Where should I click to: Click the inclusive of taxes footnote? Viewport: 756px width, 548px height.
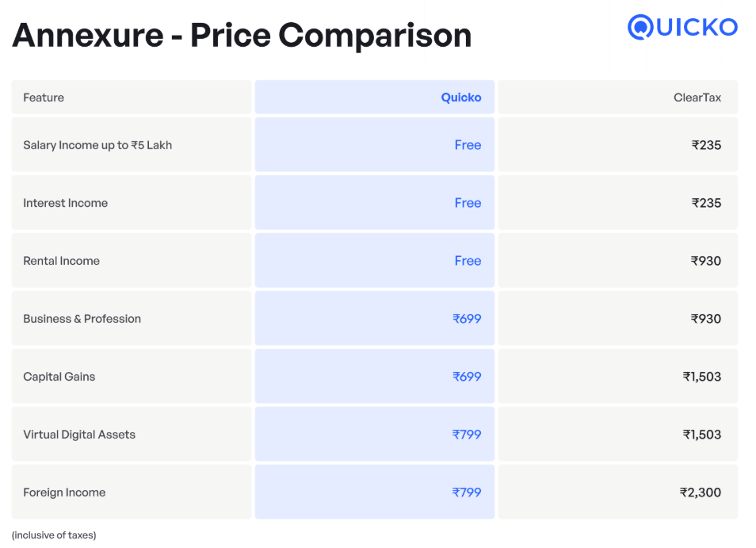click(54, 535)
